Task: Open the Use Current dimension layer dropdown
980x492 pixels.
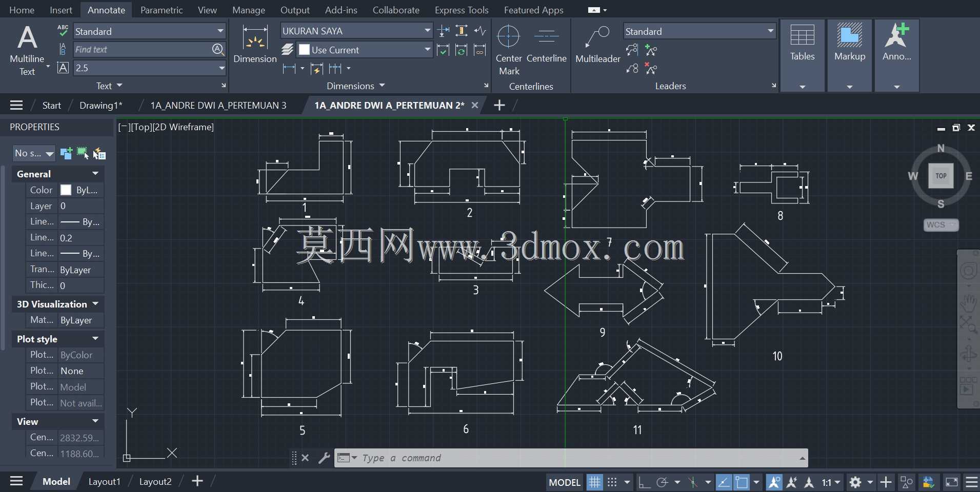Action: pos(365,50)
